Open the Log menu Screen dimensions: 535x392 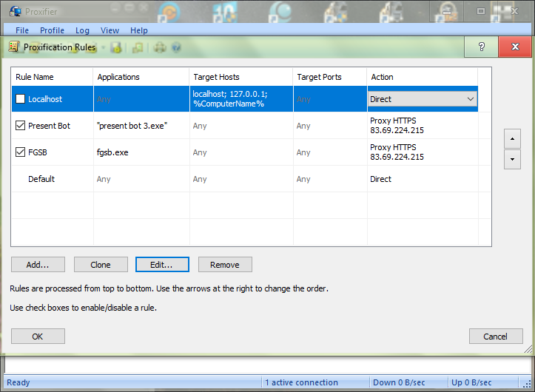click(82, 30)
